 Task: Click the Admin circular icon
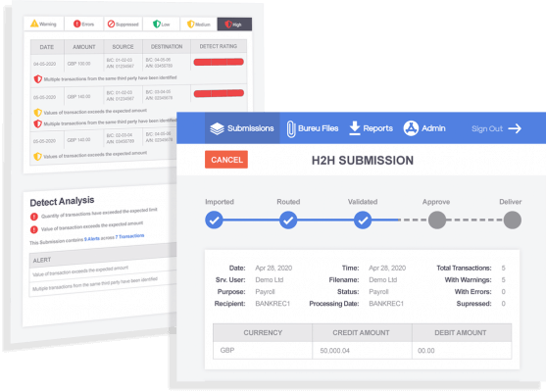(411, 128)
